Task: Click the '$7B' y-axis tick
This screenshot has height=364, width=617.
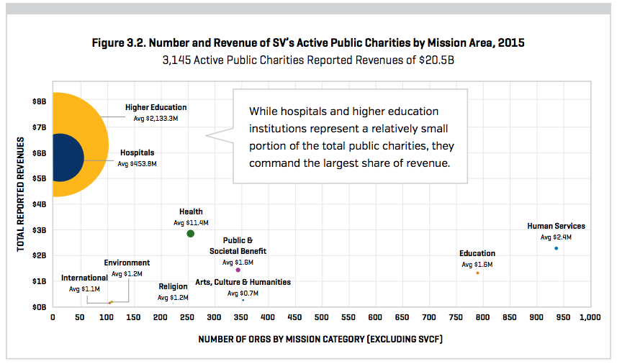Action: click(x=40, y=127)
